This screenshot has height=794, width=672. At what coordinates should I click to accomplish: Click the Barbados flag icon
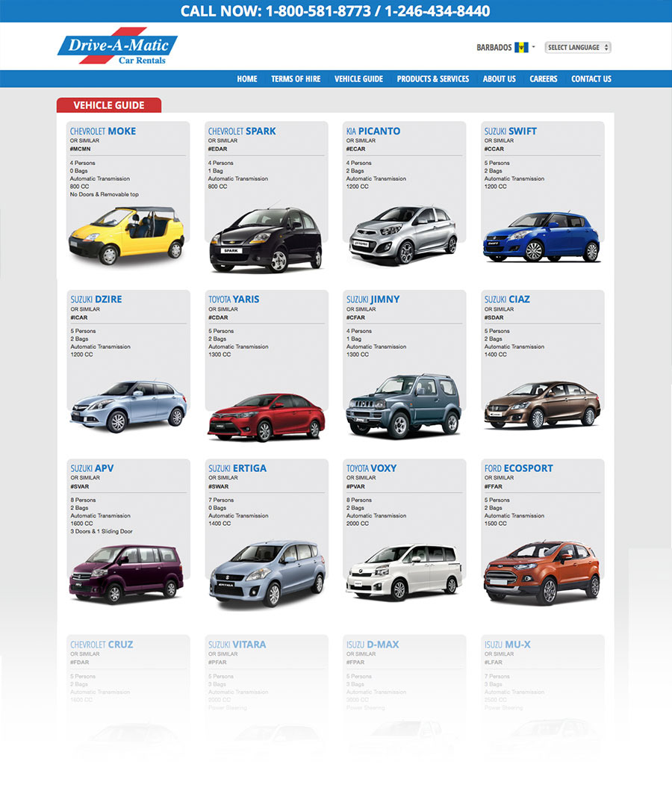point(521,47)
